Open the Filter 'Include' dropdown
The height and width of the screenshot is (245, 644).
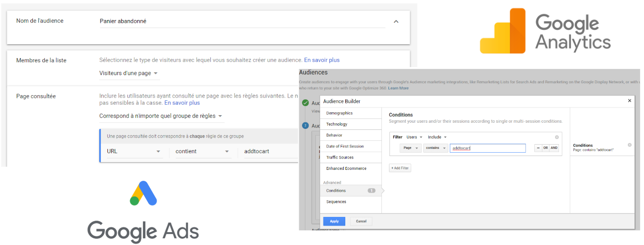[x=437, y=137]
